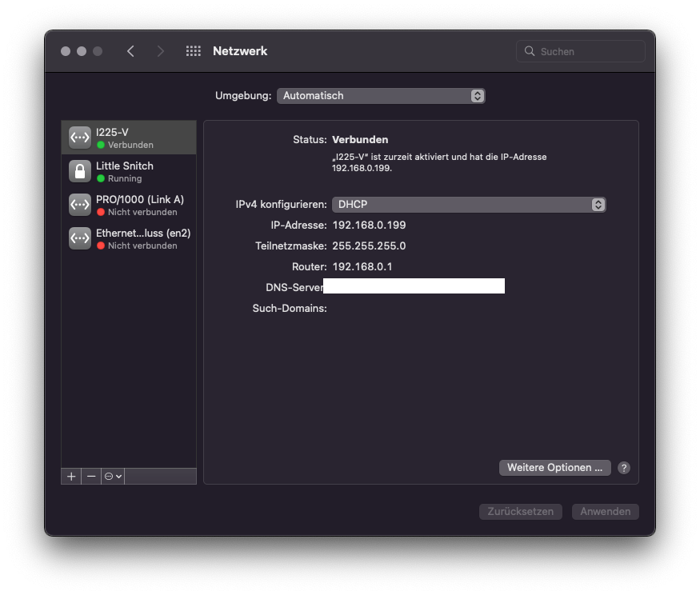Go back with the left chevron
Image resolution: width=700 pixels, height=595 pixels.
pos(130,51)
